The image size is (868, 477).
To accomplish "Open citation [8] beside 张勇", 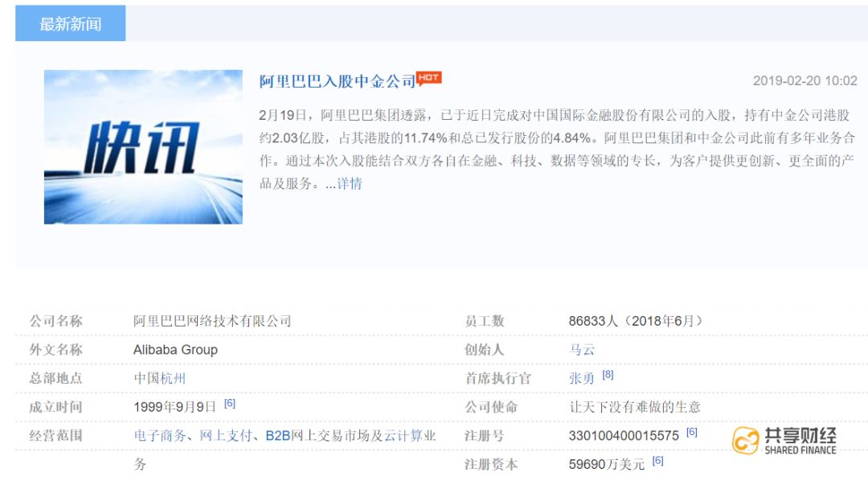I will pyautogui.click(x=608, y=375).
